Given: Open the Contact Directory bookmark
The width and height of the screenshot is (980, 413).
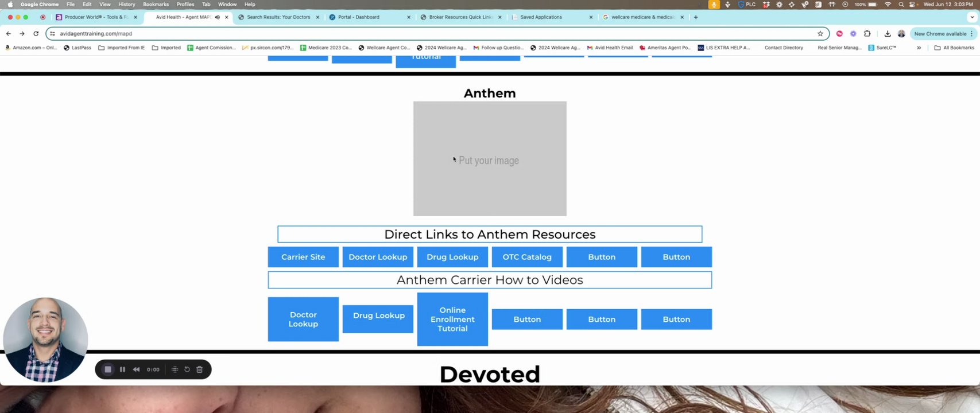Looking at the screenshot, I should [x=784, y=48].
